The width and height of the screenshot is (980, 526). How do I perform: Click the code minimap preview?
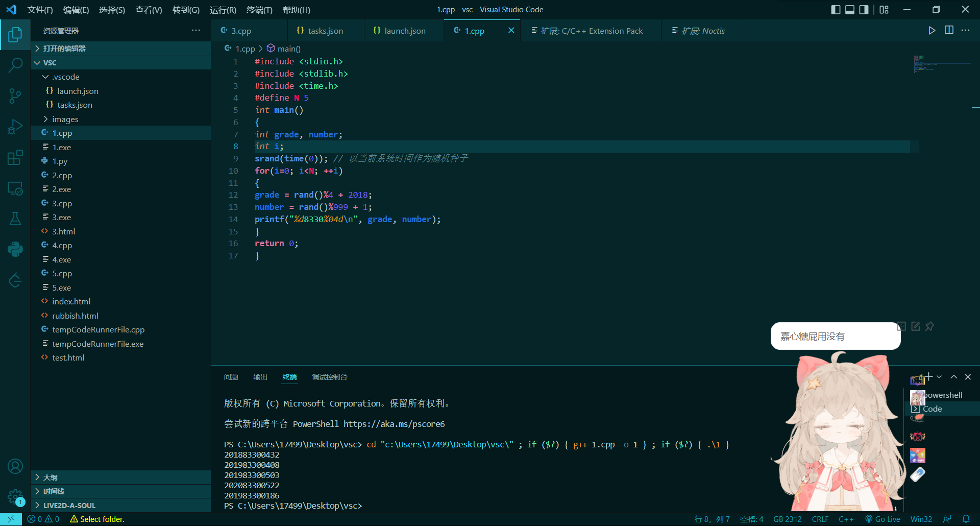point(942,64)
